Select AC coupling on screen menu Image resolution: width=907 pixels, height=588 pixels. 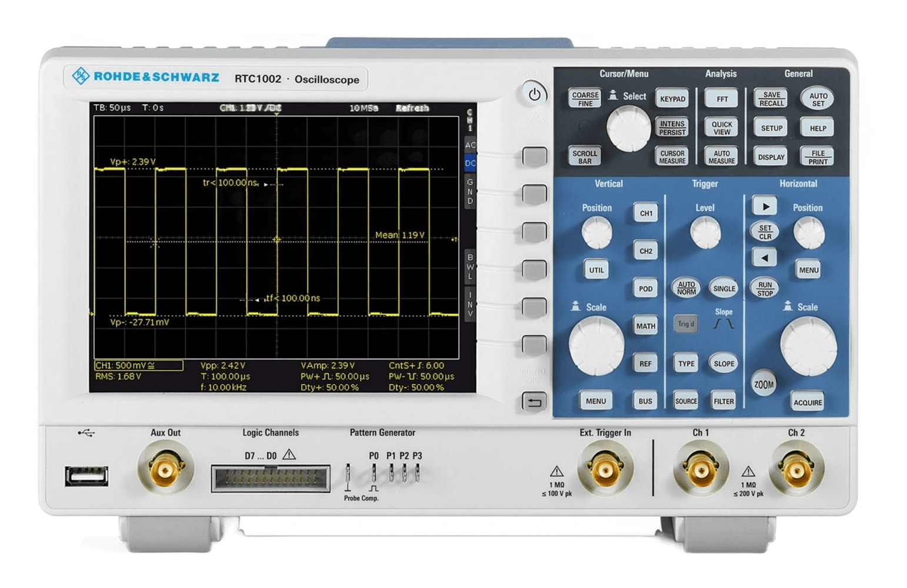[470, 145]
